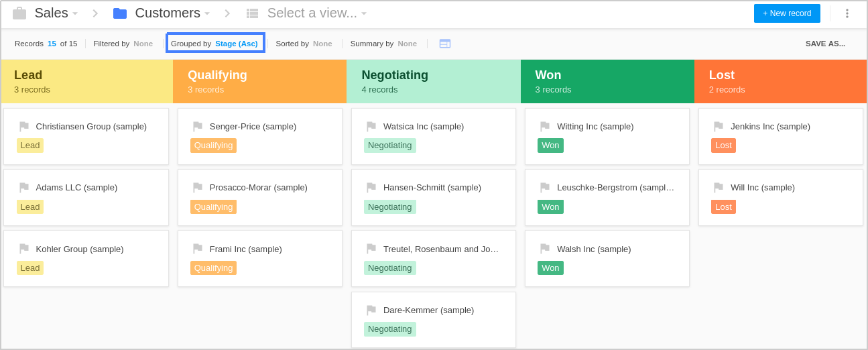
Task: Open the Filtered by None option
Action: coord(123,44)
